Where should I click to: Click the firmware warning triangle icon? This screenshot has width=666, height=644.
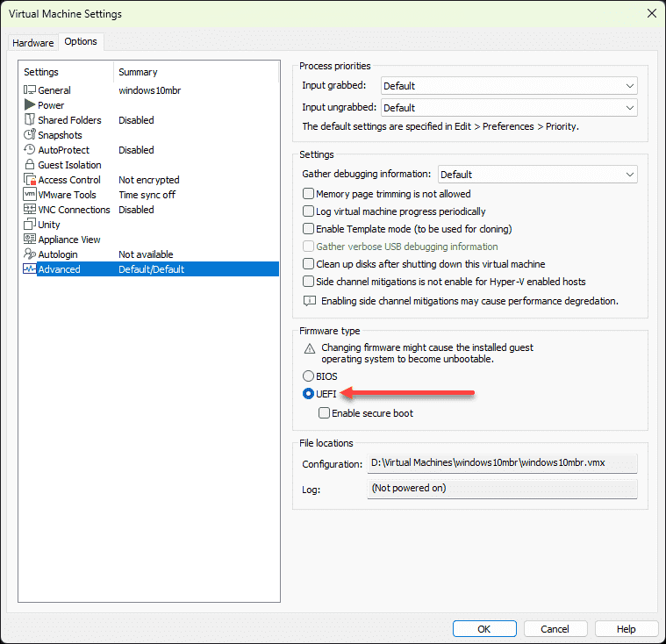(x=310, y=349)
